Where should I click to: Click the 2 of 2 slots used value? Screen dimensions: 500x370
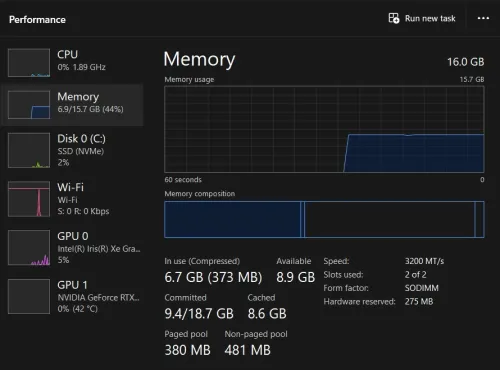[415, 275]
